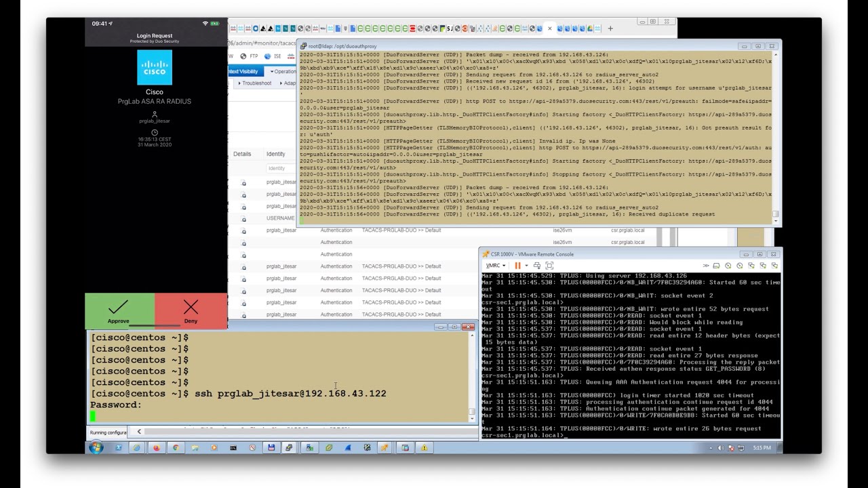
Task: Open Firefox from the taskbar
Action: 157,447
